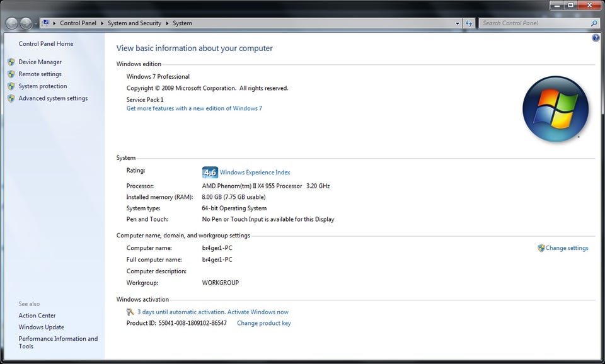Viewport: 605px width, 364px height.
Task: Click the Back navigation arrow button
Action: [12, 23]
